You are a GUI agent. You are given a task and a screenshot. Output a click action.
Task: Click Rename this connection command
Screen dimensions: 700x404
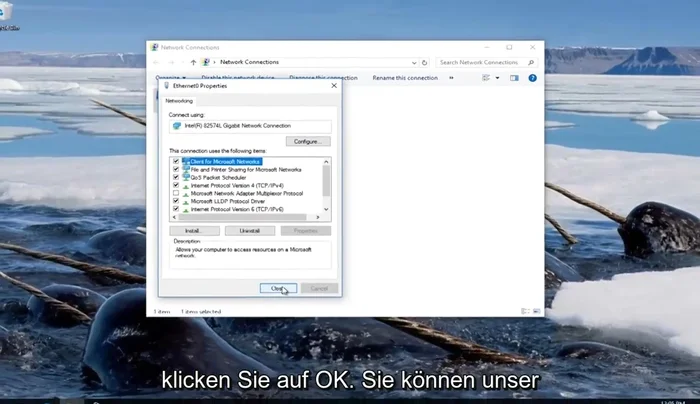(x=405, y=78)
